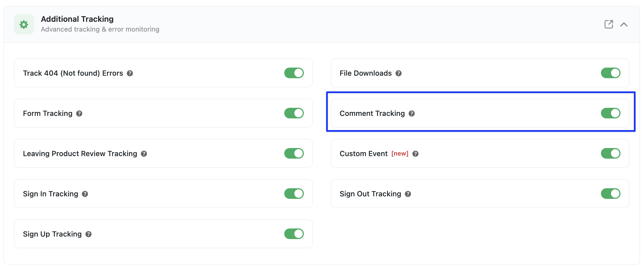The width and height of the screenshot is (644, 267).
Task: Click the 'Form Tracking' label
Action: [48, 113]
